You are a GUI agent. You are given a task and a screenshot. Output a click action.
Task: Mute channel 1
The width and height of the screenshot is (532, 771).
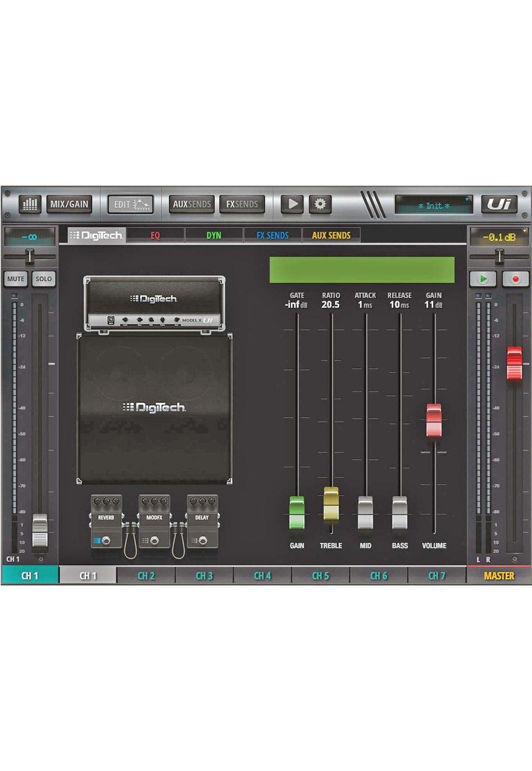point(15,279)
